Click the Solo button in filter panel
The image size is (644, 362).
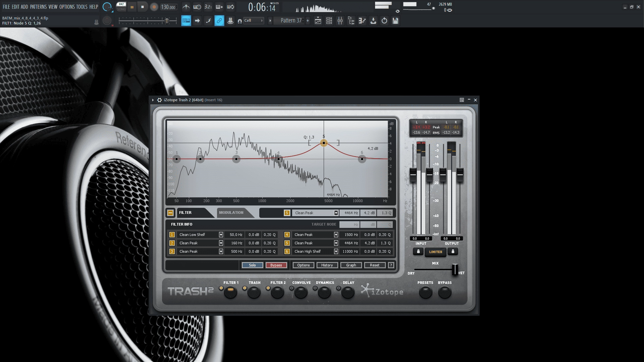(x=252, y=265)
